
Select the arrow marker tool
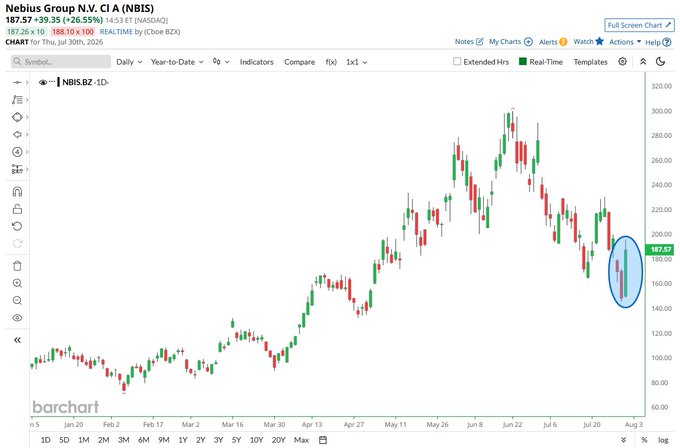(17, 134)
